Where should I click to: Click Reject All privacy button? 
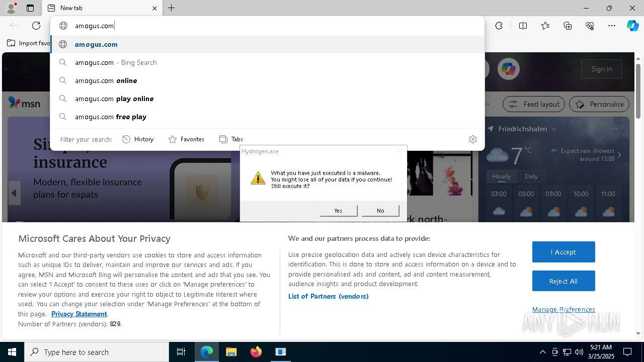click(563, 281)
